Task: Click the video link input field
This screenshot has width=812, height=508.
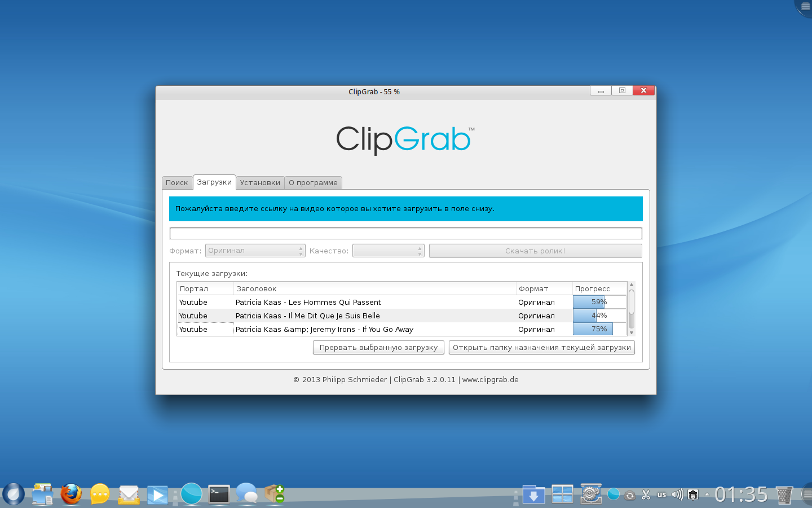Action: tap(406, 234)
